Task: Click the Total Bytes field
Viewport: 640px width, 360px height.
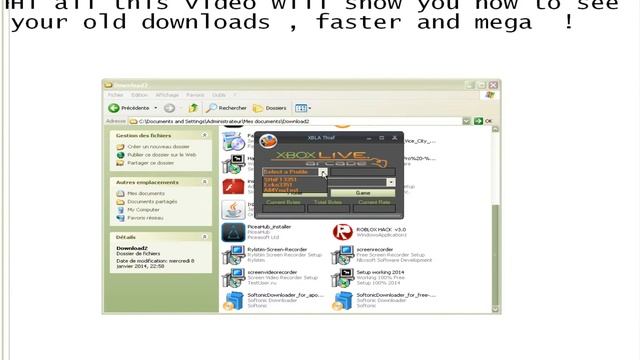Action: pos(328,209)
